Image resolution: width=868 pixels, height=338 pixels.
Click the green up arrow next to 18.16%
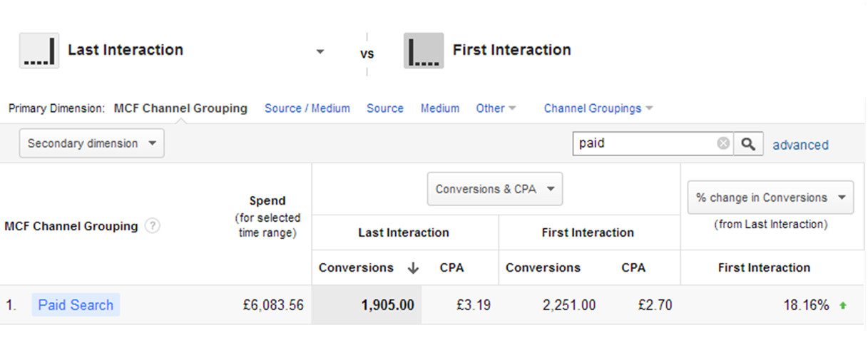843,306
